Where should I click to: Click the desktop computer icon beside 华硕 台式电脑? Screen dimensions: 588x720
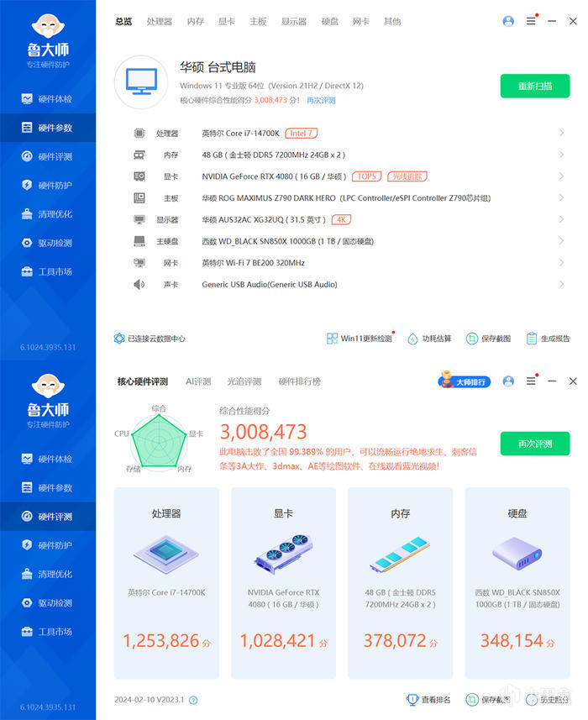[141, 81]
